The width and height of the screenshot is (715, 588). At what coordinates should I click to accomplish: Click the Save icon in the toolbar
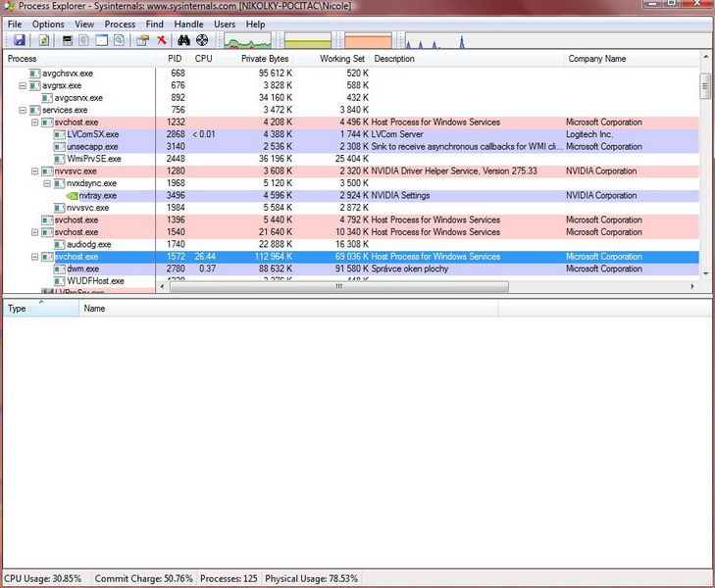point(19,40)
